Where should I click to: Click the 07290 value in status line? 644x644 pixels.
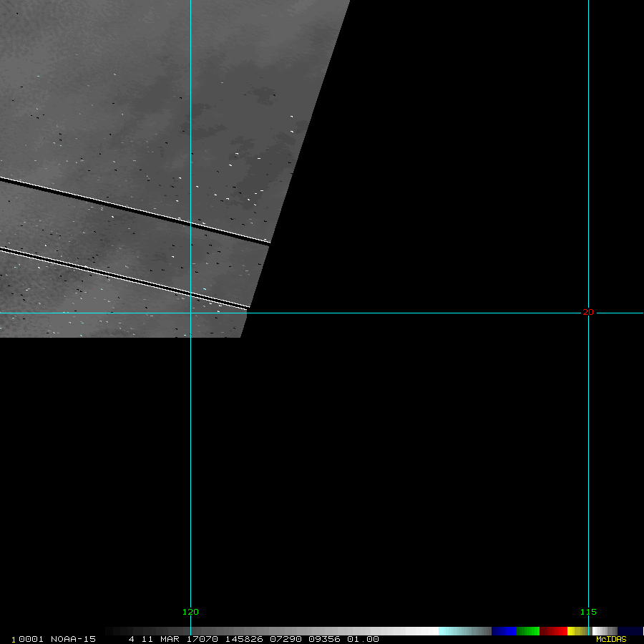[x=282, y=639]
